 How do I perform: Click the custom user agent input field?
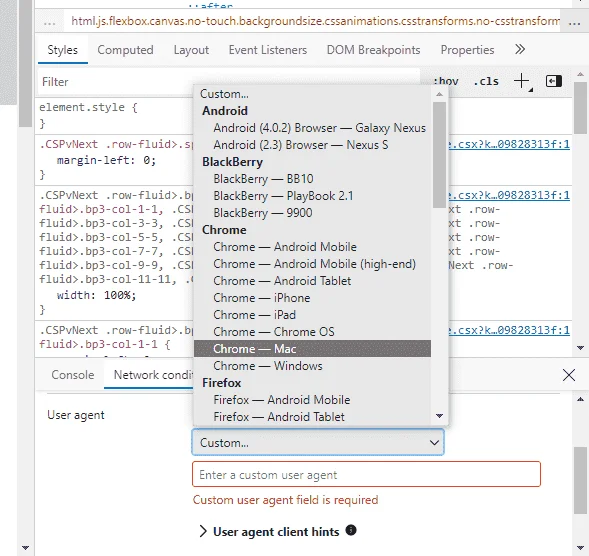[x=366, y=474]
